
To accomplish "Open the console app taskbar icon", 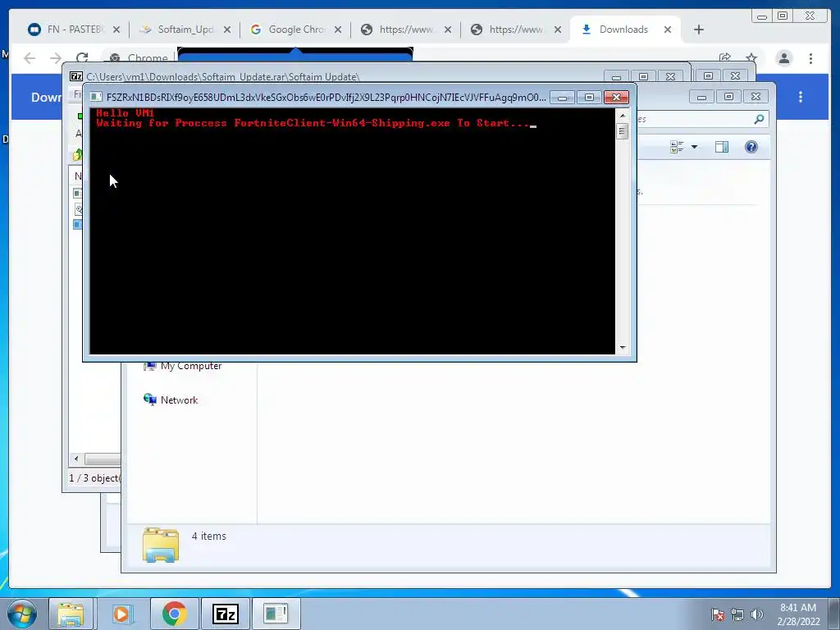I will [x=276, y=614].
